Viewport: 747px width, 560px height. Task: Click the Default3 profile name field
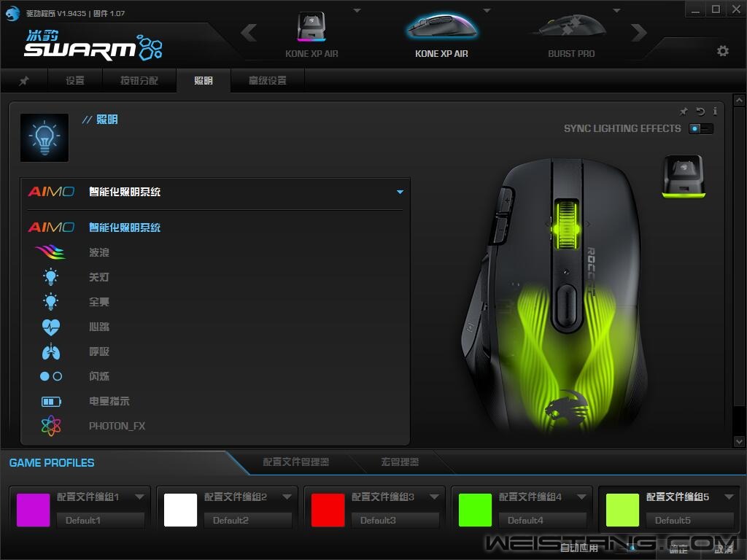point(395,521)
